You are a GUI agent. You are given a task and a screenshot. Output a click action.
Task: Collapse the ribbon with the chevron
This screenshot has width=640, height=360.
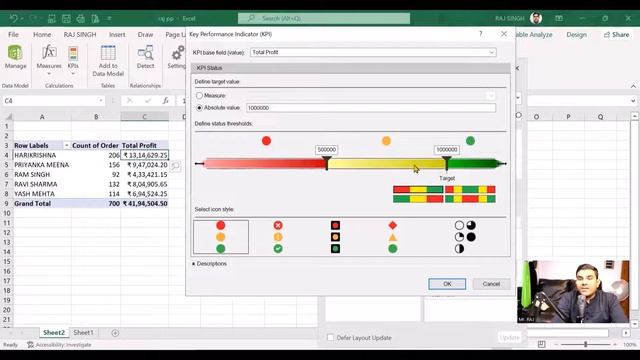(633, 86)
